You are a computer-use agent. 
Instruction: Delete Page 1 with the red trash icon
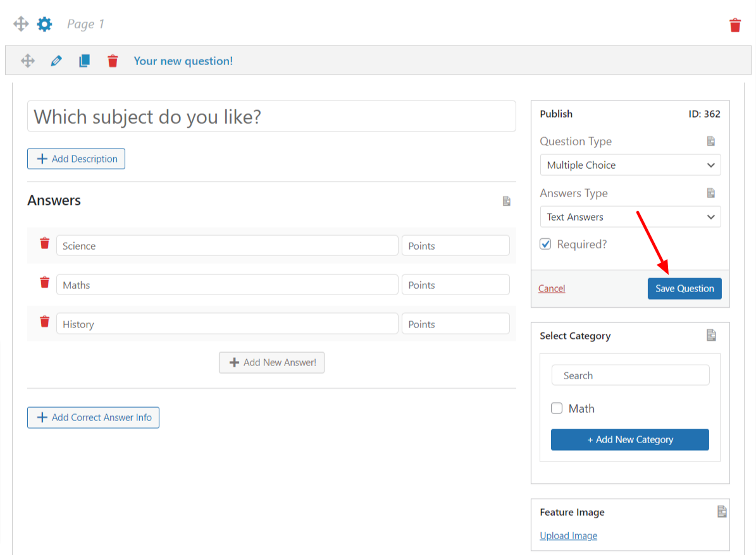pos(734,25)
